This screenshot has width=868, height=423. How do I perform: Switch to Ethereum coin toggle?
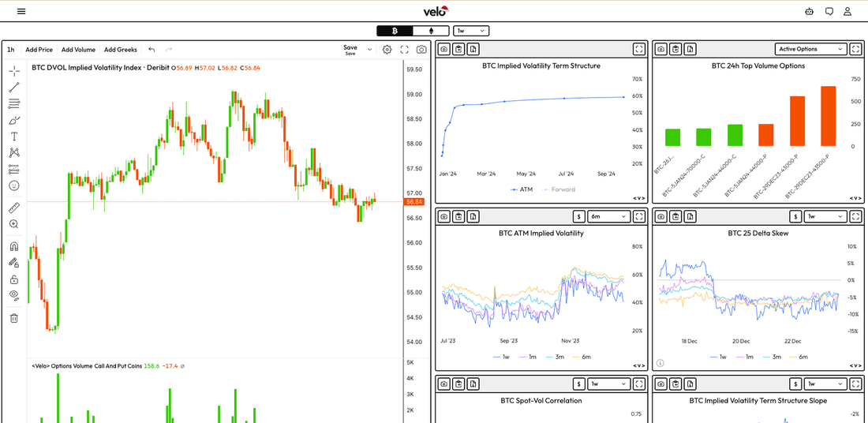coord(431,31)
